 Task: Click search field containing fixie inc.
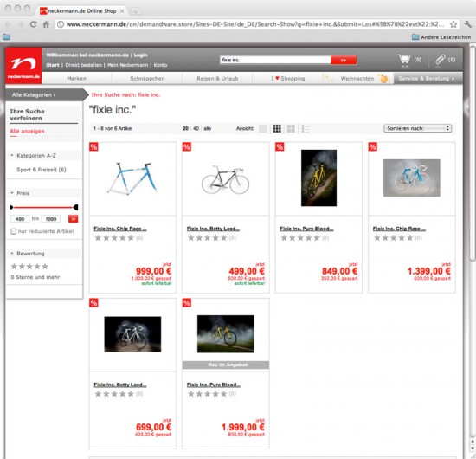275,60
